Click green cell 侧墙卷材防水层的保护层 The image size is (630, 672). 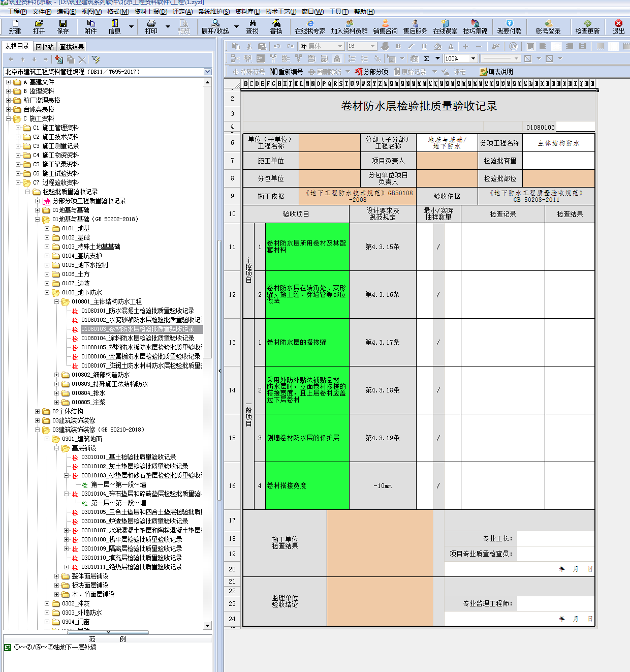[307, 438]
